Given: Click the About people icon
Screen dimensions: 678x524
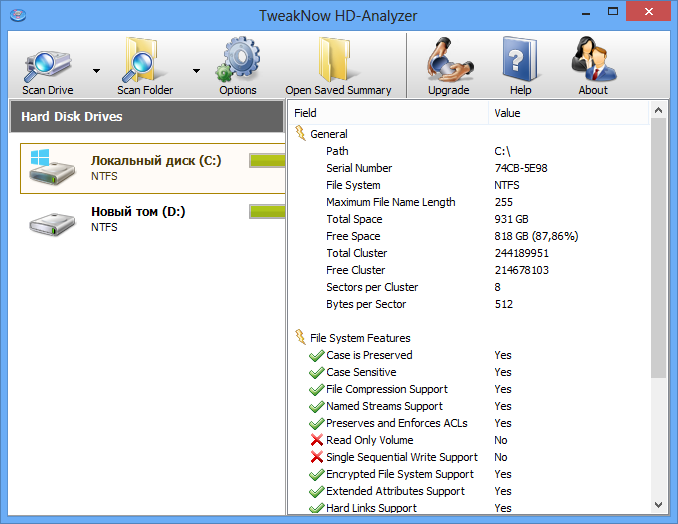Looking at the screenshot, I should point(593,60).
